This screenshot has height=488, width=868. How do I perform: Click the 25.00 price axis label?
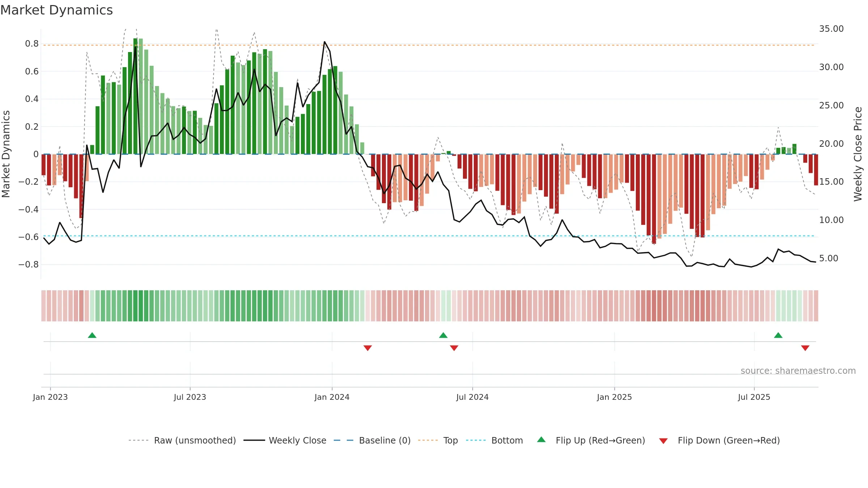pos(831,106)
